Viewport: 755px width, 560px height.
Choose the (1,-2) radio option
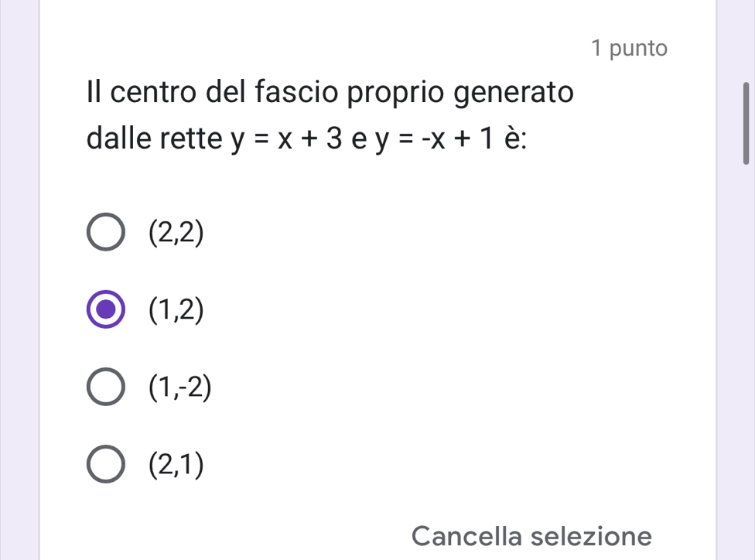click(x=105, y=388)
